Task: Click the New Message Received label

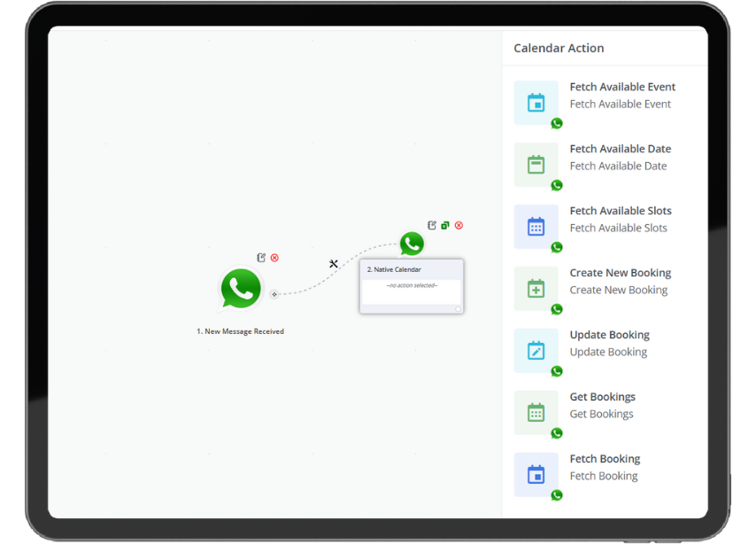Action: tap(240, 331)
